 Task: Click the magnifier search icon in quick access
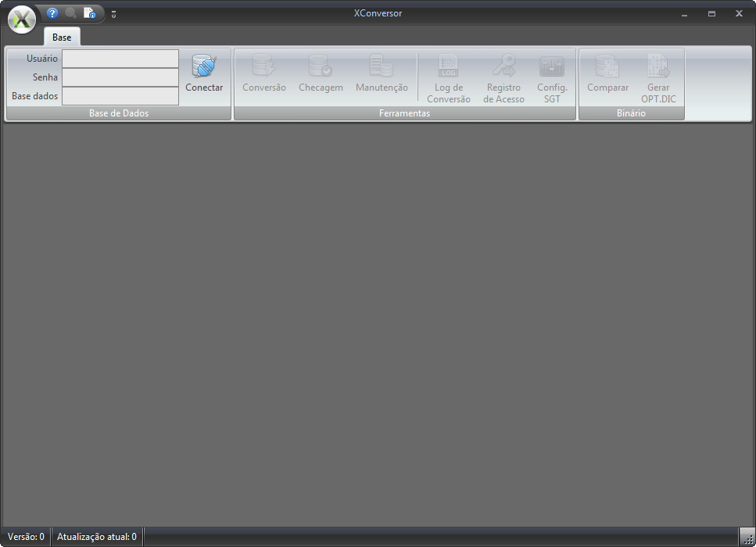click(x=71, y=13)
